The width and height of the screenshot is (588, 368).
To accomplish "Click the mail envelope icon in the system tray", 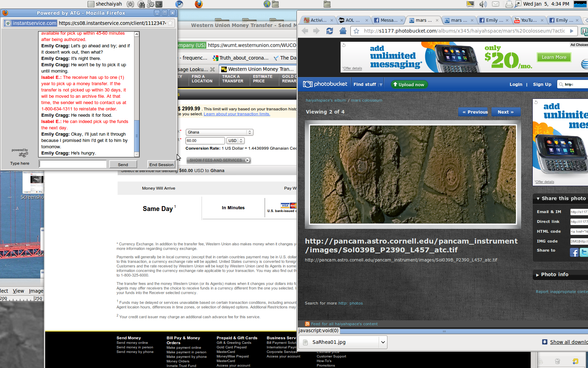I will 496,4.
